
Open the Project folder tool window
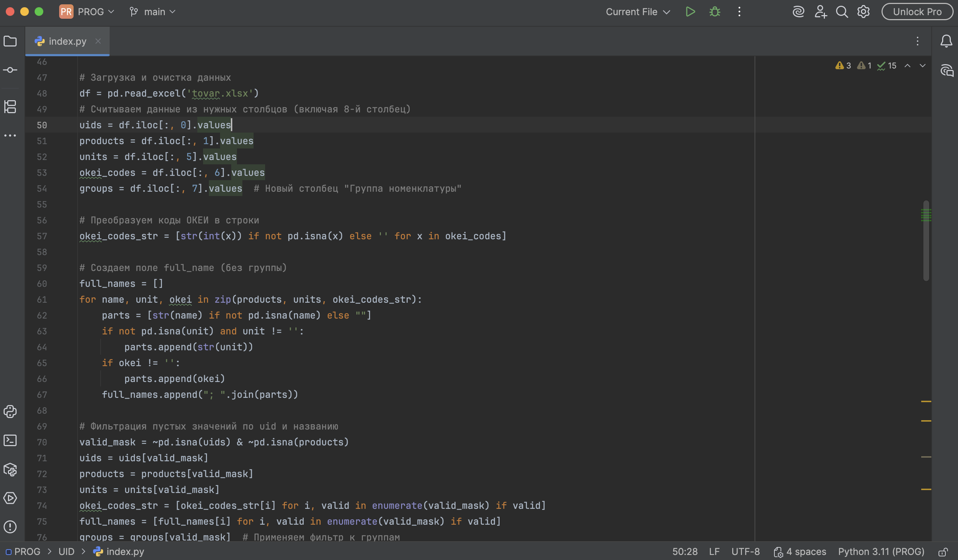pyautogui.click(x=10, y=41)
